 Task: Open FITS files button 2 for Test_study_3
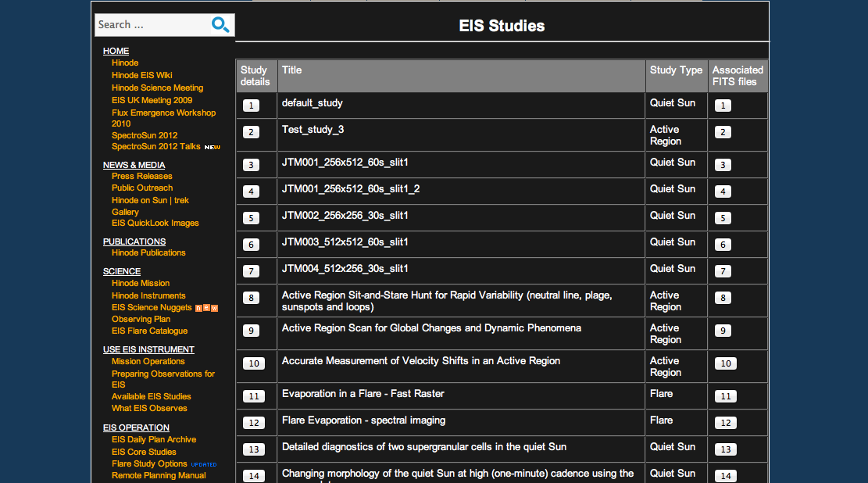pos(723,132)
